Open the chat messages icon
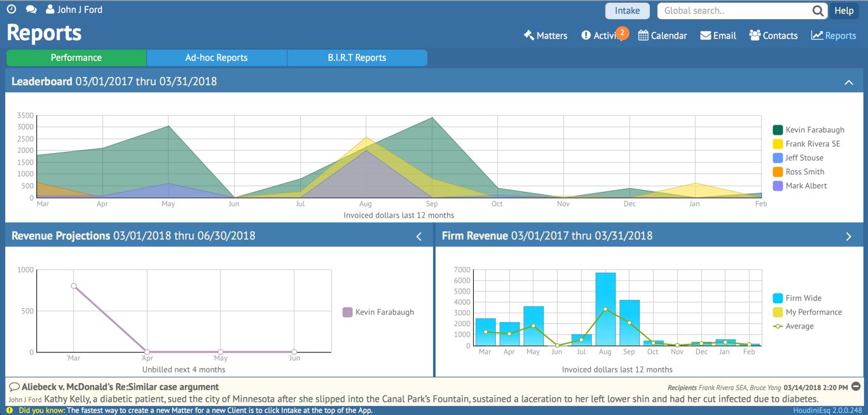This screenshot has width=868, height=415. pos(31,10)
